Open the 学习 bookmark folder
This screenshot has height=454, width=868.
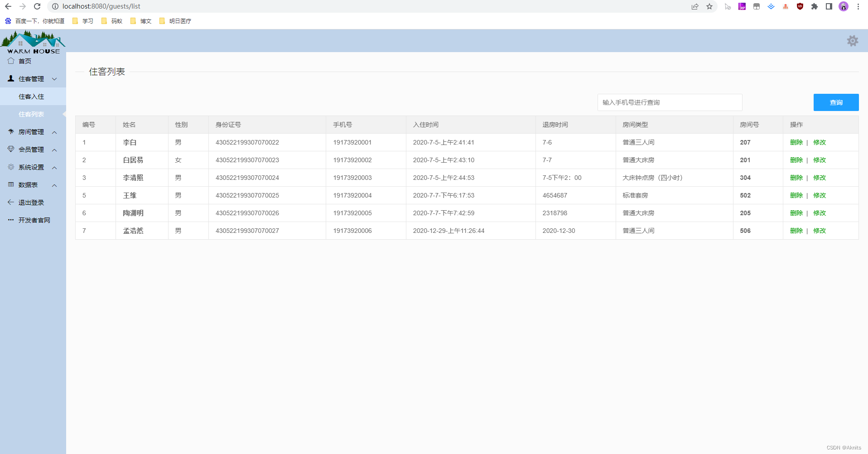click(83, 21)
